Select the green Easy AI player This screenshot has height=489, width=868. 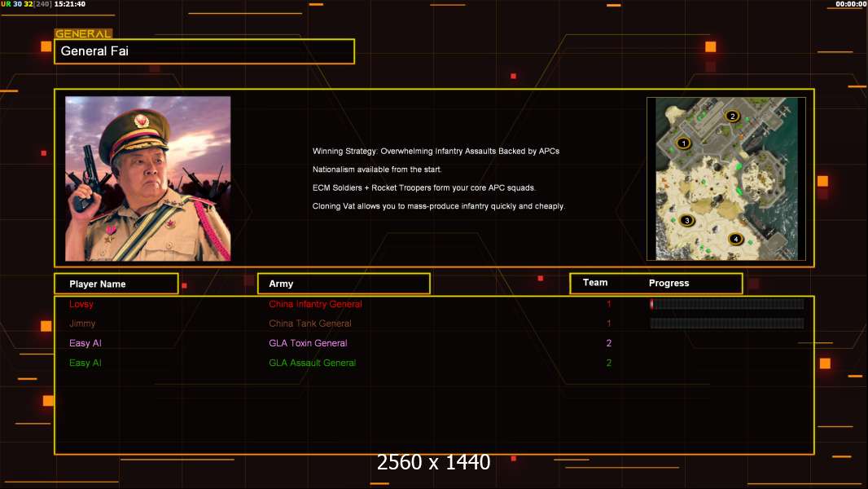(x=85, y=363)
